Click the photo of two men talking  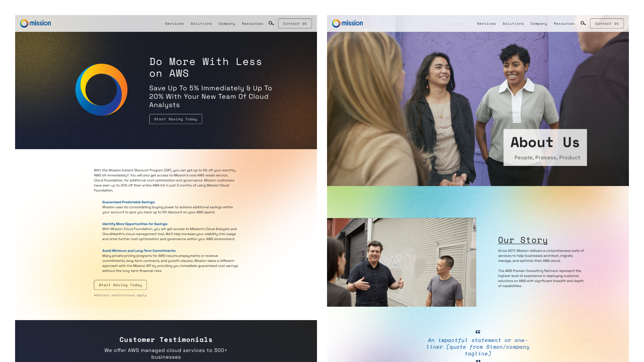coord(401,262)
